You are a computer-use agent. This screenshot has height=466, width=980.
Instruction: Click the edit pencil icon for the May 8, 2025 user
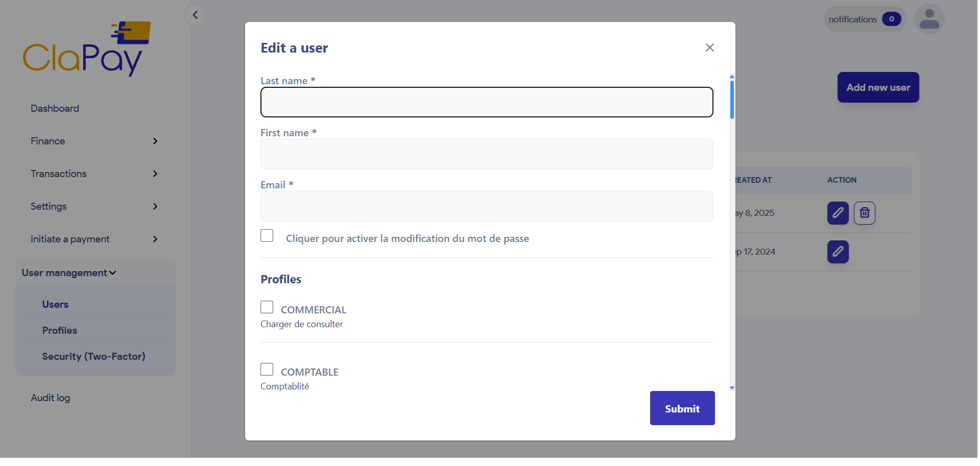[837, 213]
